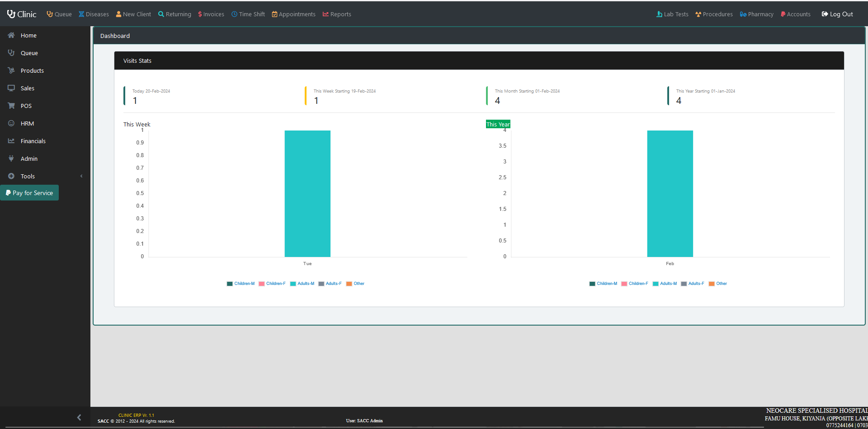This screenshot has height=429, width=868.
Task: Click the Pharmacy pills icon
Action: [743, 14]
